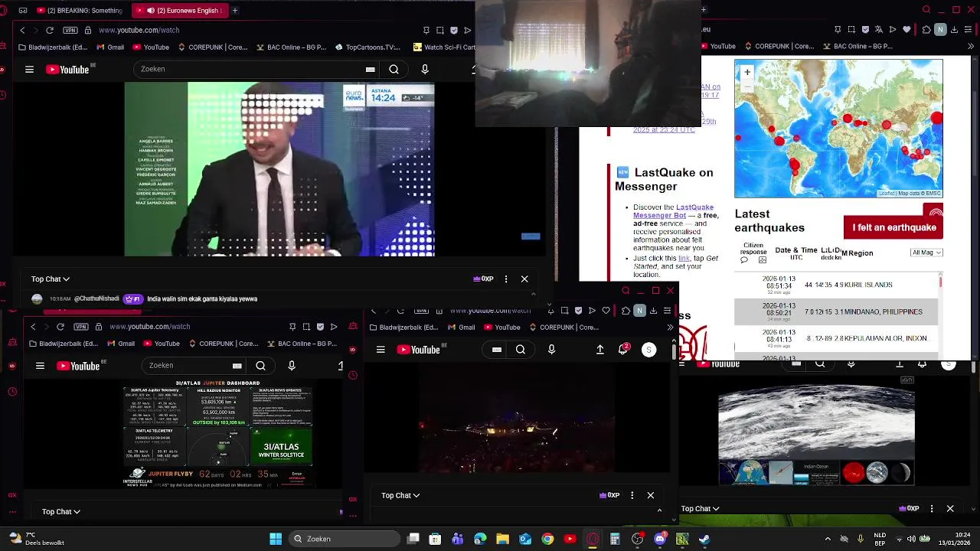The image size is (980, 551).
Task: Expand Top Chat dropdown in 3I/ATLAS window
Action: [x=61, y=512]
